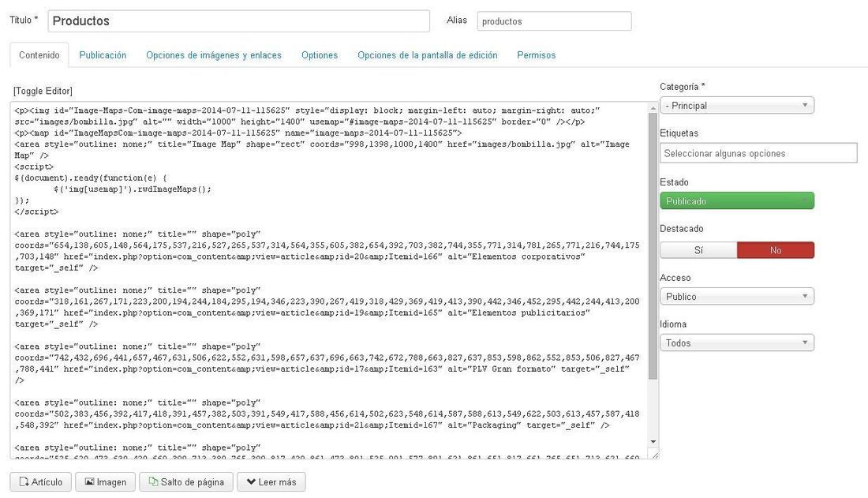The width and height of the screenshot is (868, 498).
Task: Click the alt="PLV Gran formato" text in code
Action: pos(502,369)
